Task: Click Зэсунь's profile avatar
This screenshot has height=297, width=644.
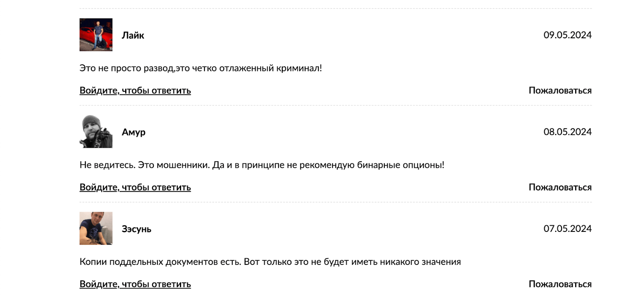Action: [96, 228]
